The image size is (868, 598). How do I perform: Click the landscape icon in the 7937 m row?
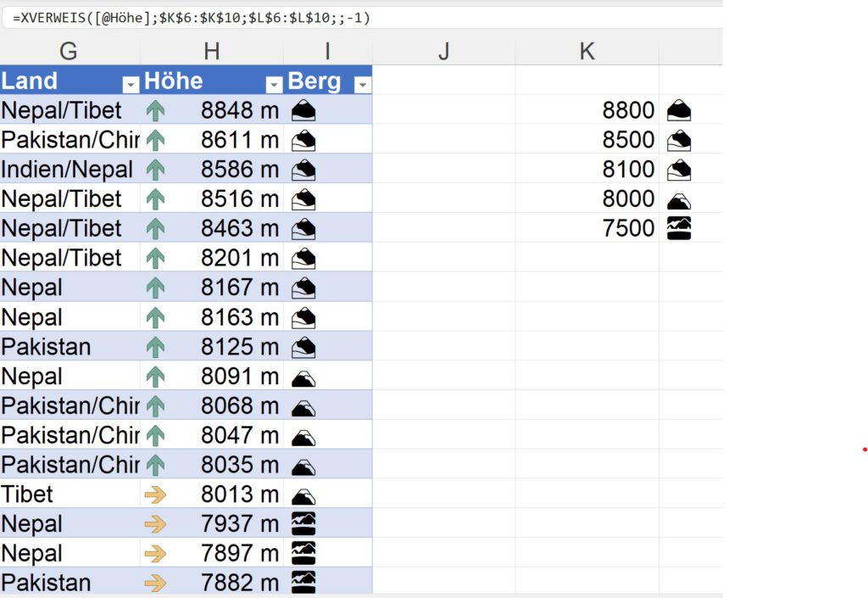[x=303, y=523]
